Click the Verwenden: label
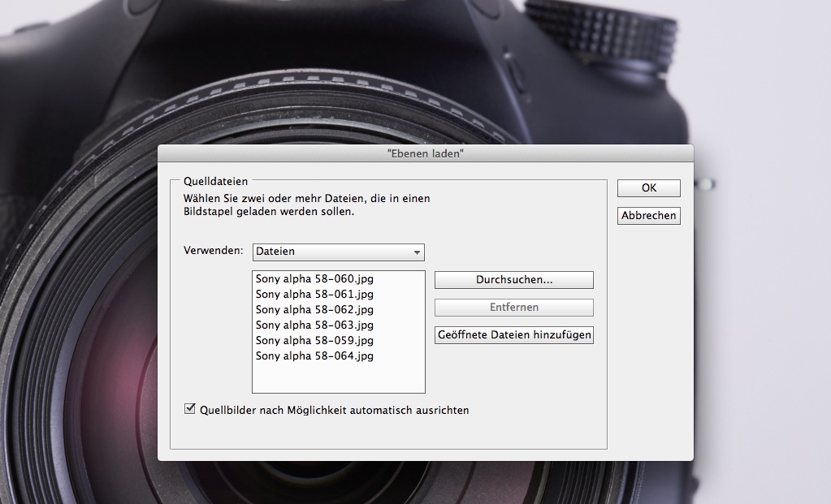 tap(213, 251)
